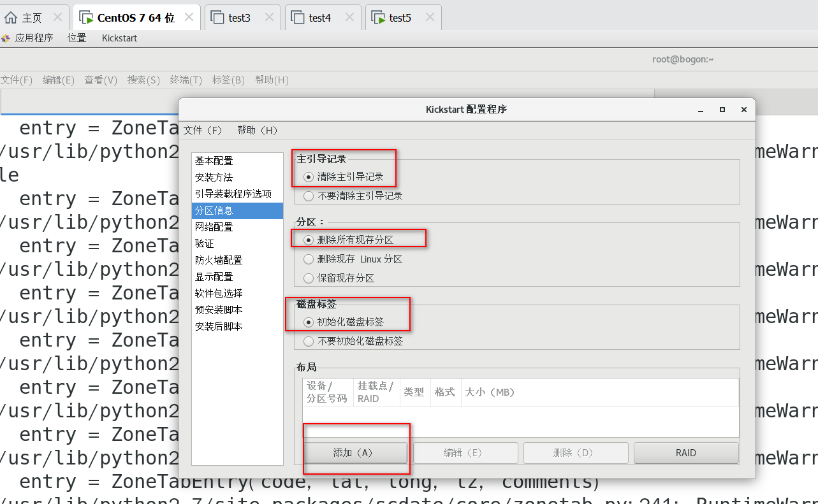Open 软件包选择 section
This screenshot has height=504, width=818.
[x=237, y=293]
